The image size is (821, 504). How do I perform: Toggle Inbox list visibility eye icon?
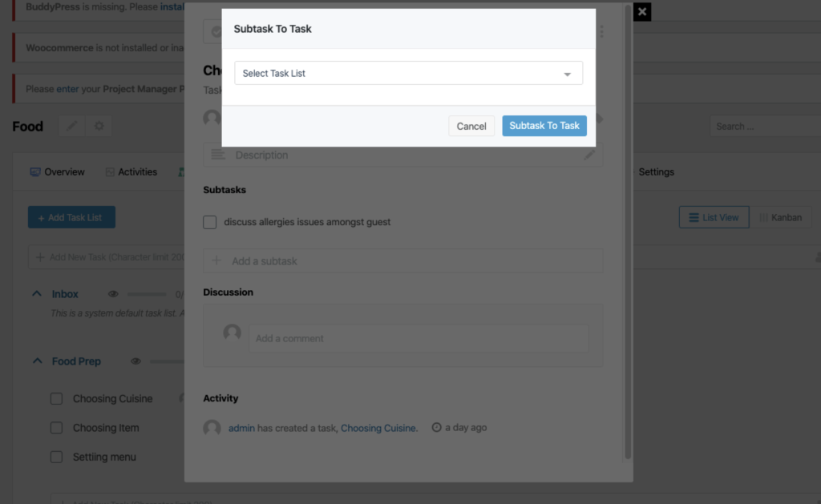113,294
